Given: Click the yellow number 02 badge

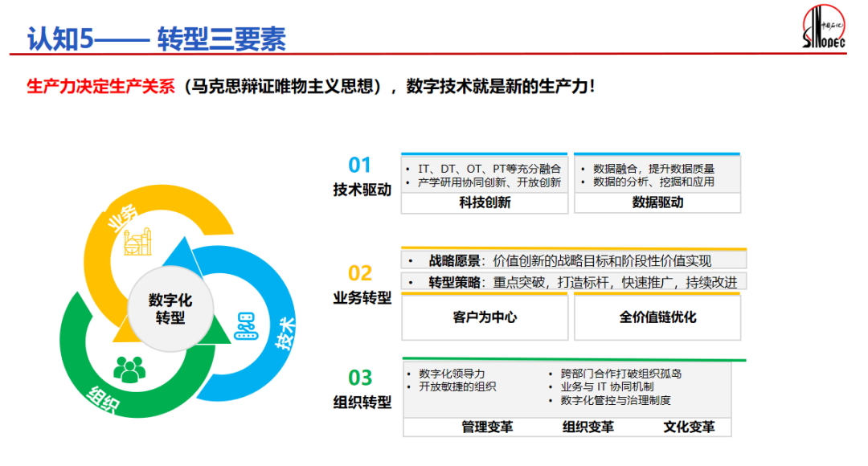Looking at the screenshot, I should tap(362, 272).
